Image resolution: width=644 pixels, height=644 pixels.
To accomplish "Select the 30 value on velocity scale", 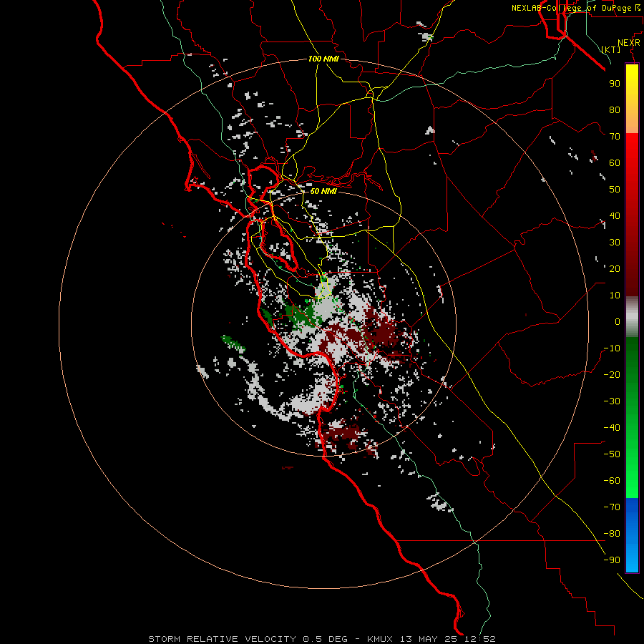I will pos(615,243).
